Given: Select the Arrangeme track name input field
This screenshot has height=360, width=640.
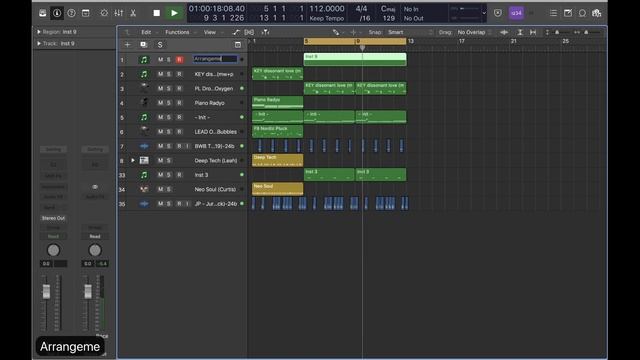Looking at the screenshot, I should click(x=215, y=59).
